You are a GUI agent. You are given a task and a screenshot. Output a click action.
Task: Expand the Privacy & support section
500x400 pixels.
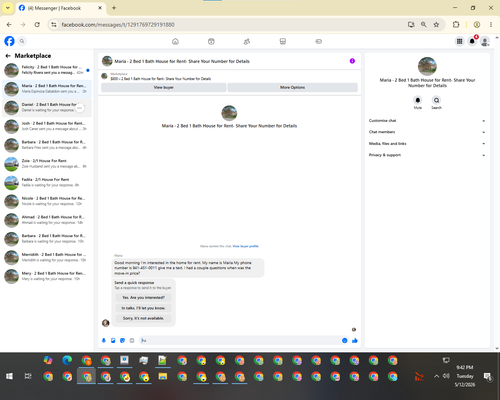[427, 155]
